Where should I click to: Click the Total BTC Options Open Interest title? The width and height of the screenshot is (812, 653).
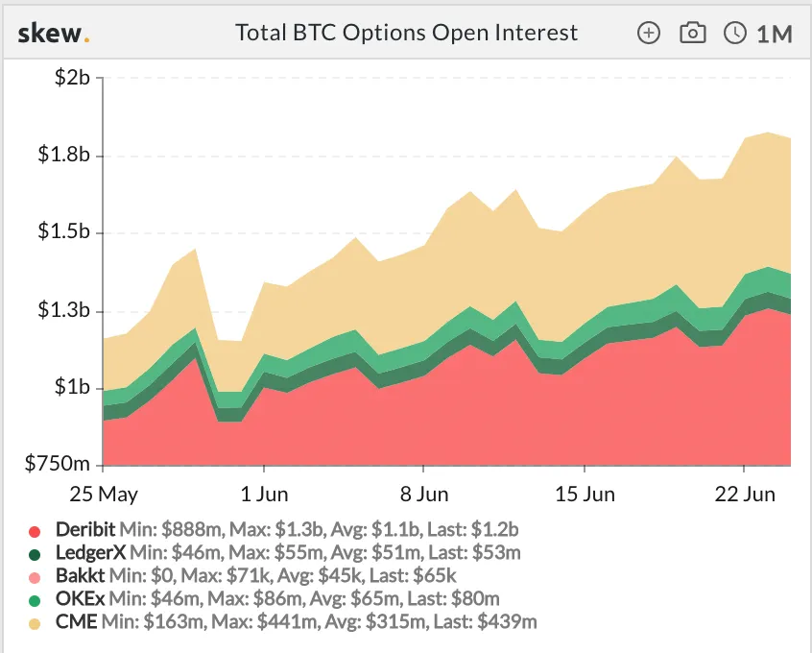point(406,32)
